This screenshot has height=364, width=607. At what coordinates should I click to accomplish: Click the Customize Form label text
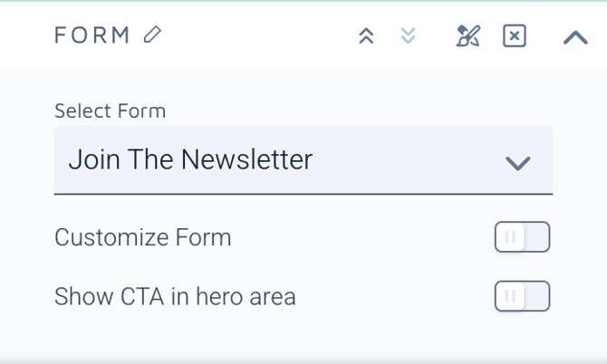point(142,237)
